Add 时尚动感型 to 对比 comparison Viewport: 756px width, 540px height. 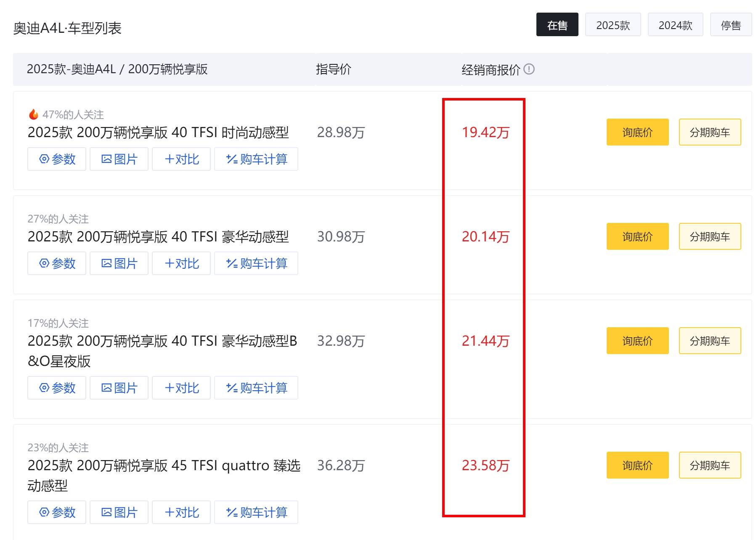coord(181,159)
